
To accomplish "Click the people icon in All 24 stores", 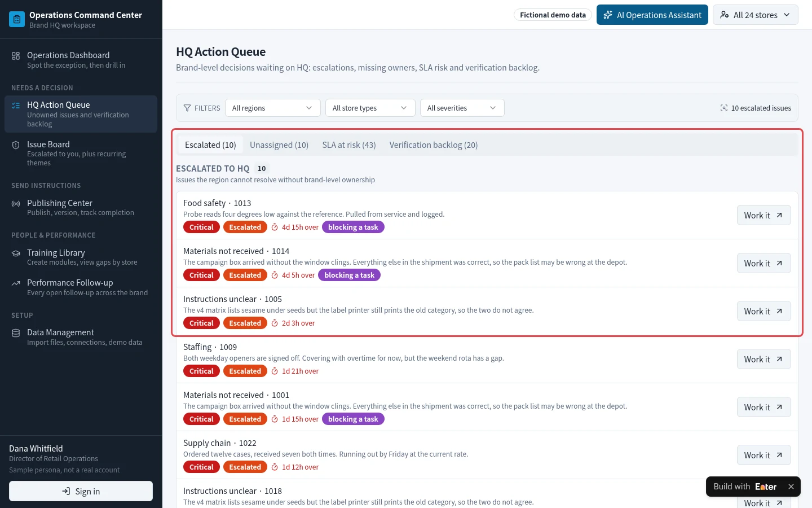I will tap(725, 15).
